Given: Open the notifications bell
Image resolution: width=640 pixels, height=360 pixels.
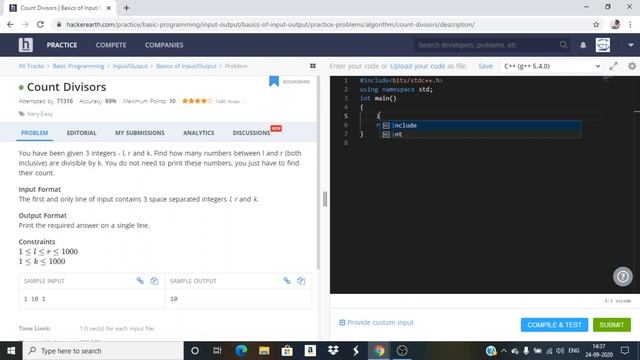Looking at the screenshot, I should pos(583,45).
